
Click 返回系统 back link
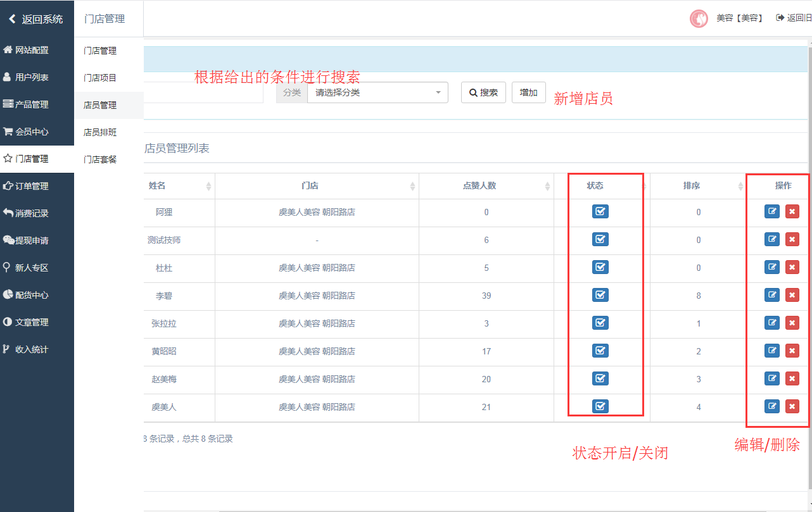(x=36, y=19)
